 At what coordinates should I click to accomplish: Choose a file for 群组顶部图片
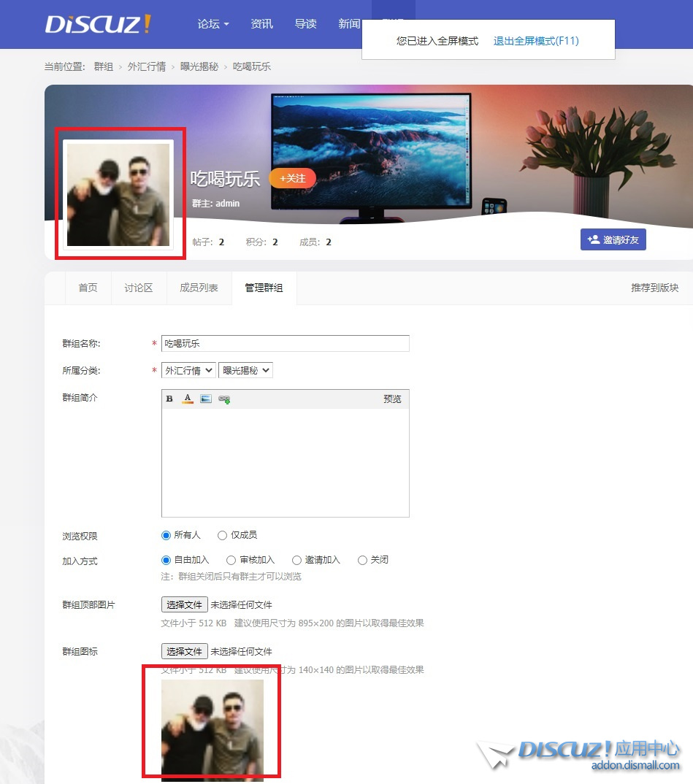(184, 604)
